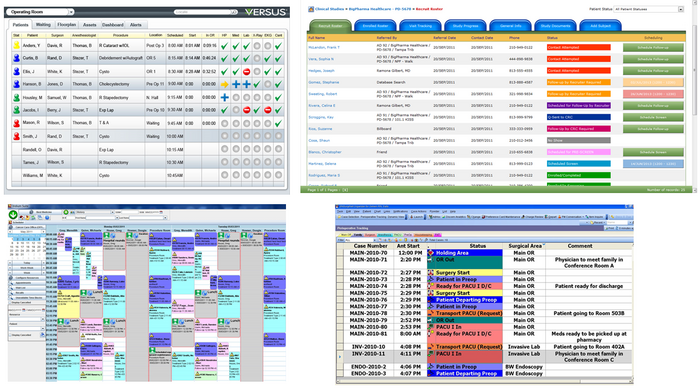Click green check in Hanson X-Ray cell
This screenshot has width=700, height=390.
257,84
